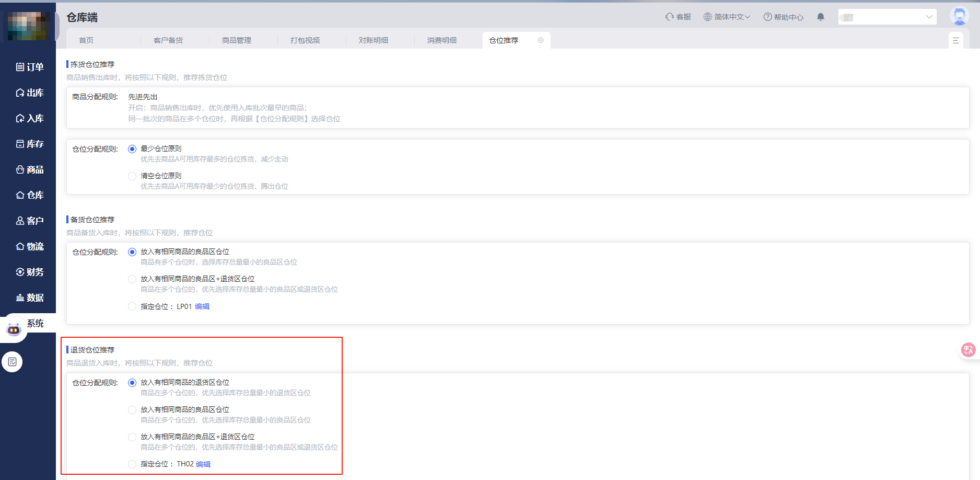The image size is (980, 480).
Task: Expand the 简体中文 language dropdown
Action: (x=727, y=17)
